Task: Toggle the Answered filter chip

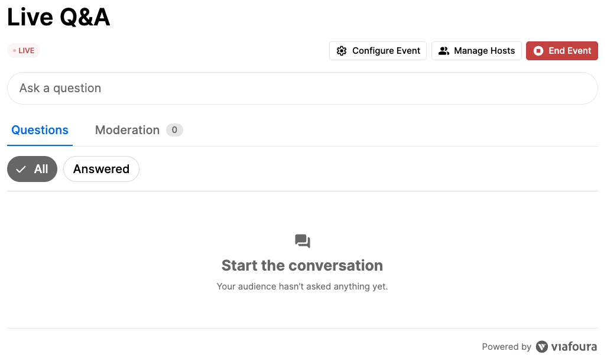Action: (x=101, y=169)
